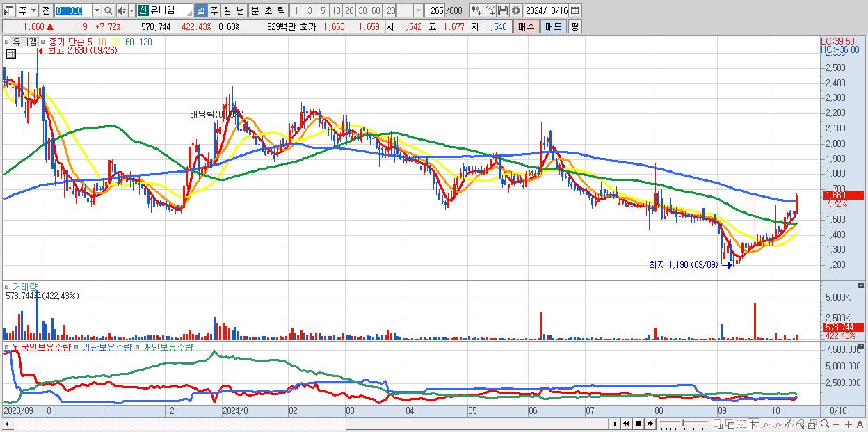868x432 pixels.
Task: Click the date field 2024/10/16
Action: coord(546,10)
